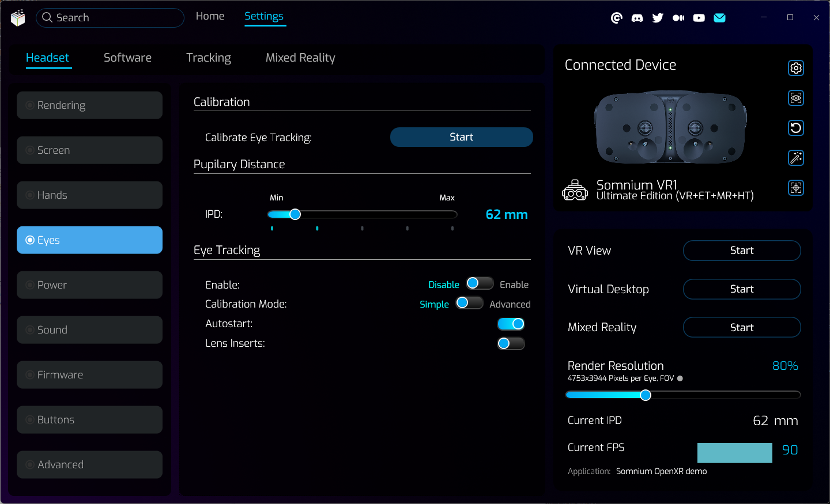
Task: Click the crosshair recenter icon
Action: click(796, 188)
